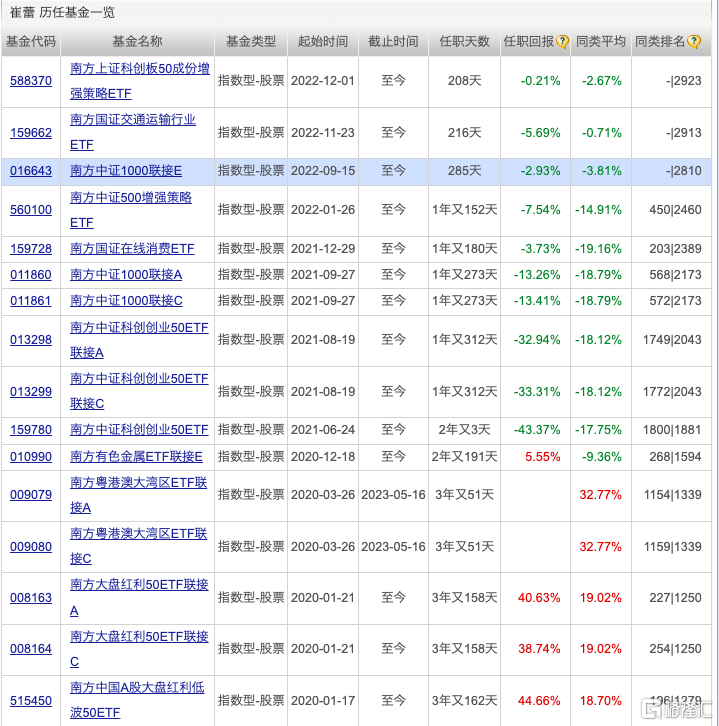Screen dimensions: 719x726
Task: Select the 2022-12-01 start date cell
Action: (323, 81)
